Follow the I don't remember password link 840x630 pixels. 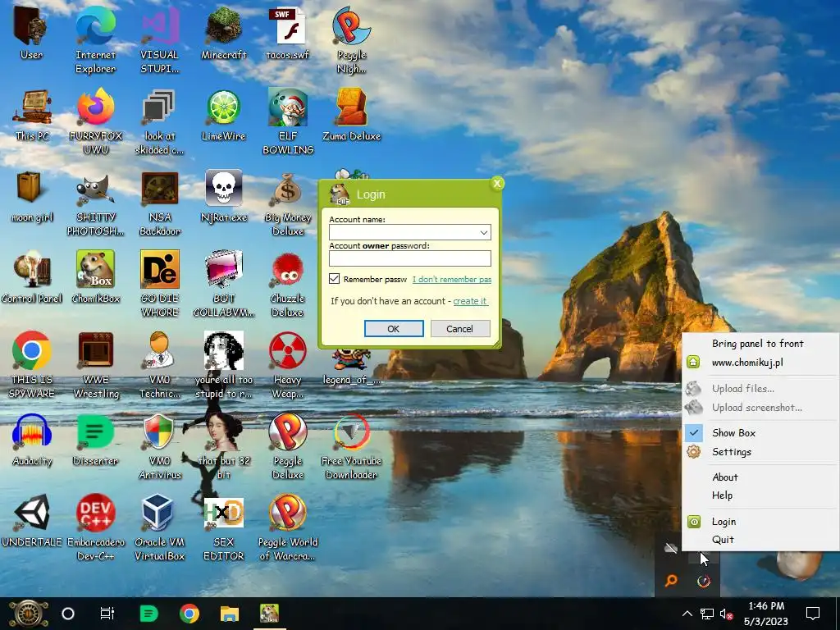(452, 279)
